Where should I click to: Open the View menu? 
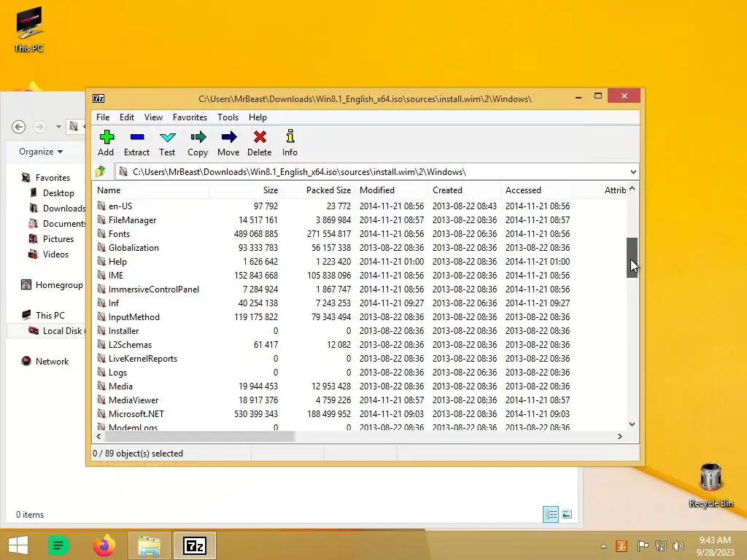tap(153, 117)
